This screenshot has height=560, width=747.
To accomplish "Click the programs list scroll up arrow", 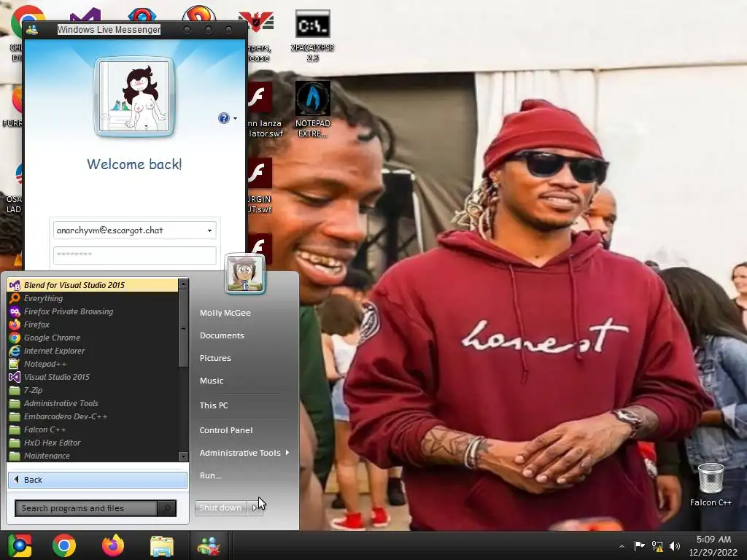I will [183, 284].
